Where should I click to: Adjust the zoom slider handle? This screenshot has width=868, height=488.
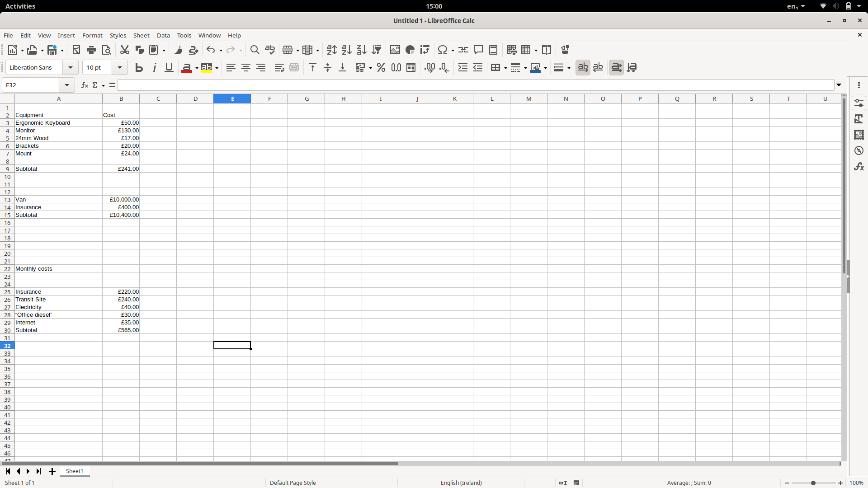pos(813,483)
